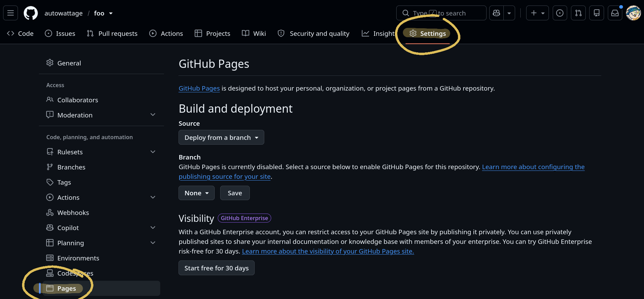The image size is (644, 299).
Task: Follow the GitHub Pages intro link
Action: pos(199,88)
